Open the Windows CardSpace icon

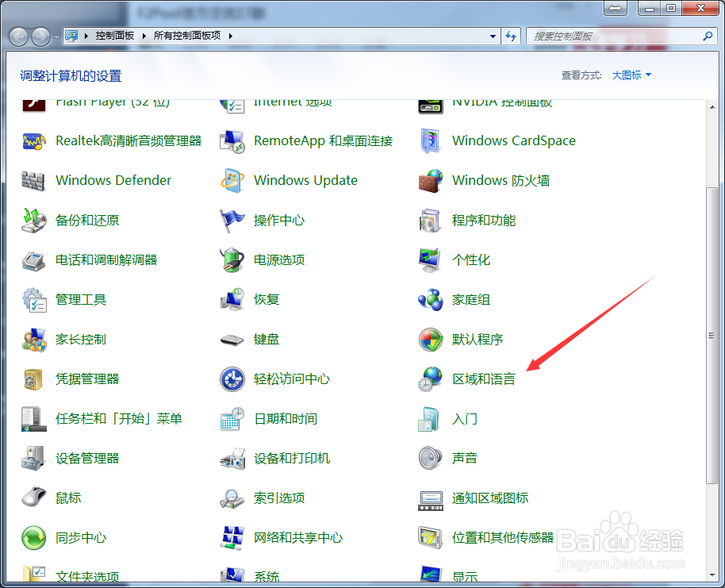click(431, 141)
